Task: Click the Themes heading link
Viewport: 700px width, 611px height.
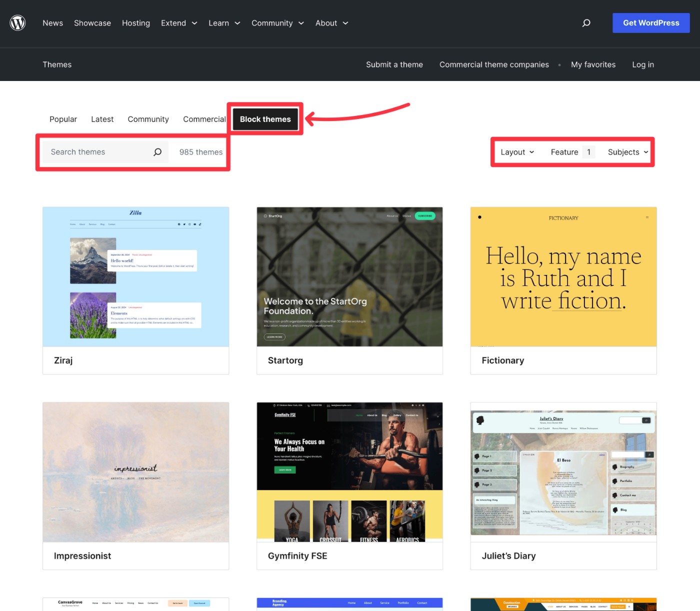Action: click(x=57, y=64)
